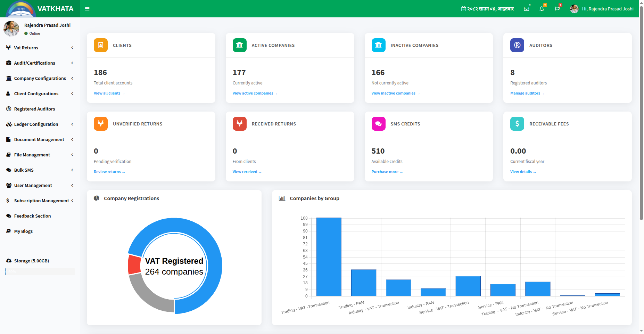Viewport: 644px width, 334px height.
Task: Click the storage usage progress bar
Action: [40, 272]
